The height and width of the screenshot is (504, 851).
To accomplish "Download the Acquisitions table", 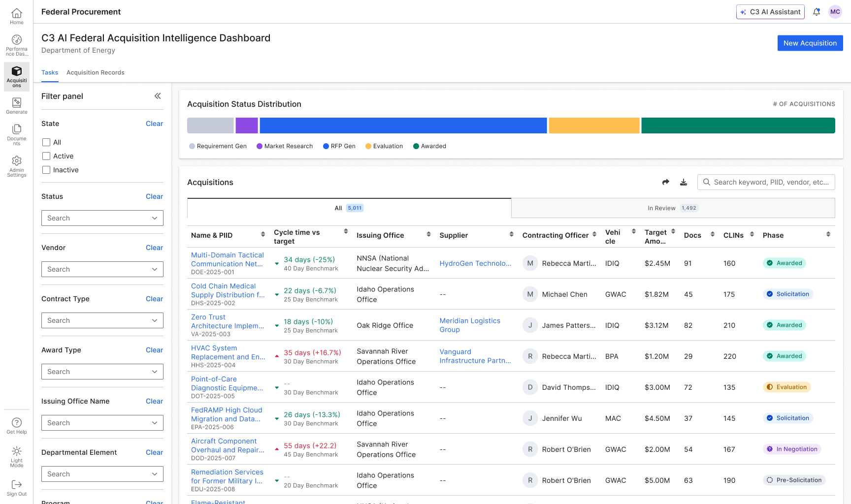I will [684, 182].
